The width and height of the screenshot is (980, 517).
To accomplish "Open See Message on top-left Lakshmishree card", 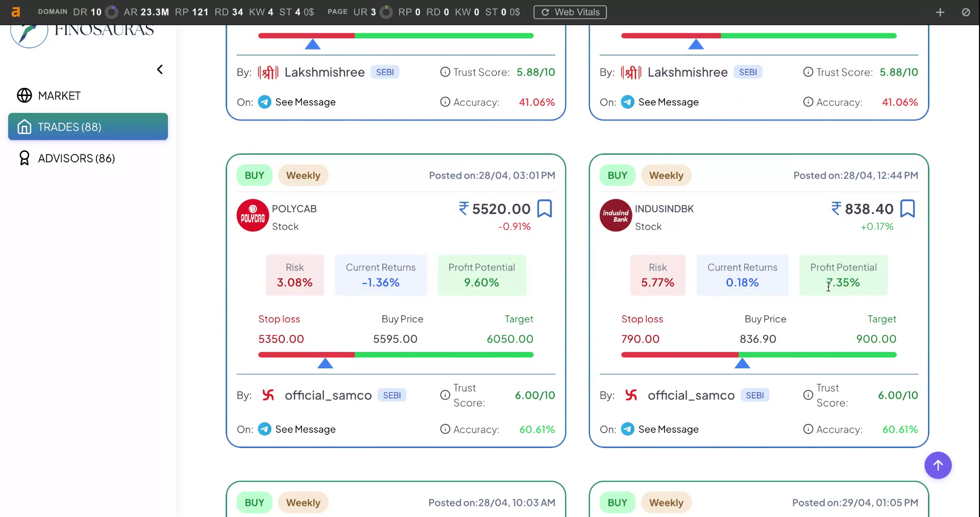I will click(x=305, y=102).
